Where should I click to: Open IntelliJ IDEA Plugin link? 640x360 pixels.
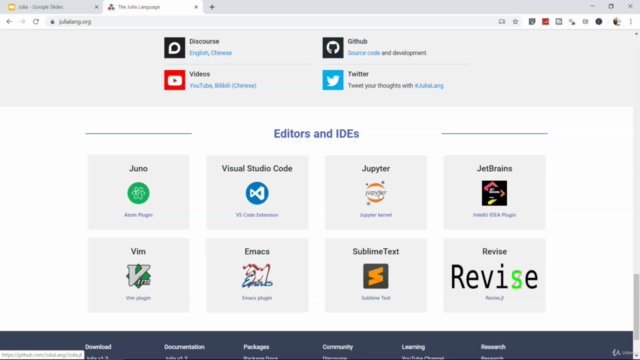[x=494, y=215]
